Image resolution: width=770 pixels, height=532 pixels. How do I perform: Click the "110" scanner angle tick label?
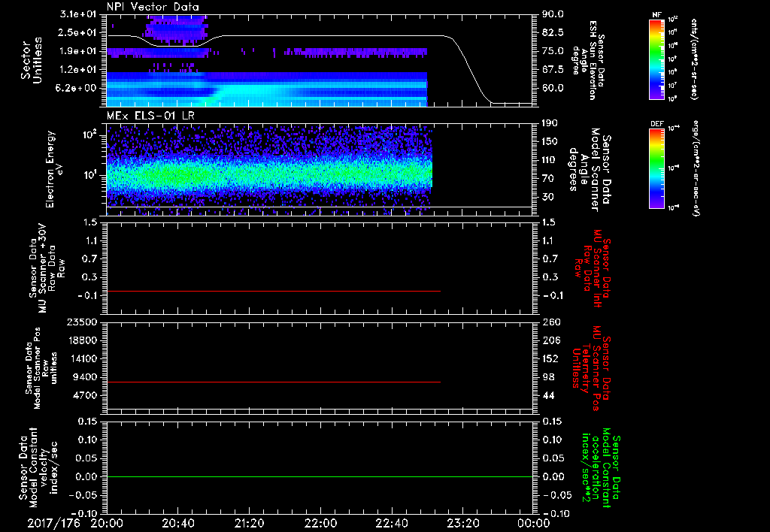[550, 160]
